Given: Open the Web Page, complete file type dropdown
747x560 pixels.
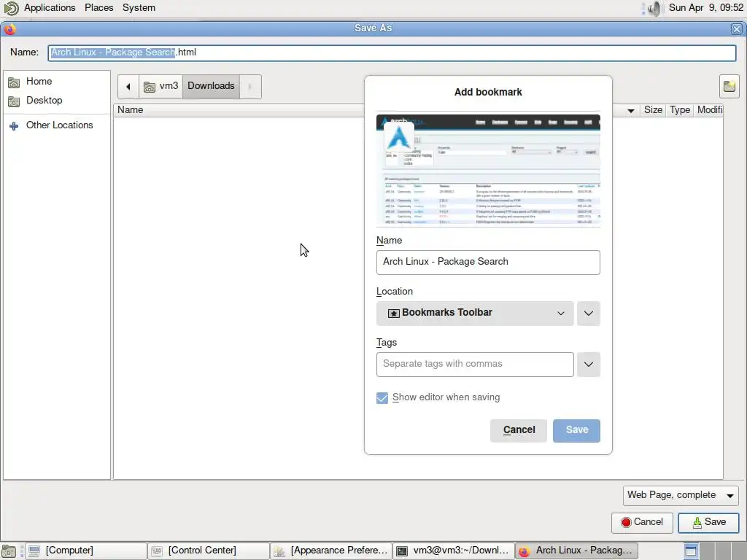Looking at the screenshot, I should tap(681, 496).
